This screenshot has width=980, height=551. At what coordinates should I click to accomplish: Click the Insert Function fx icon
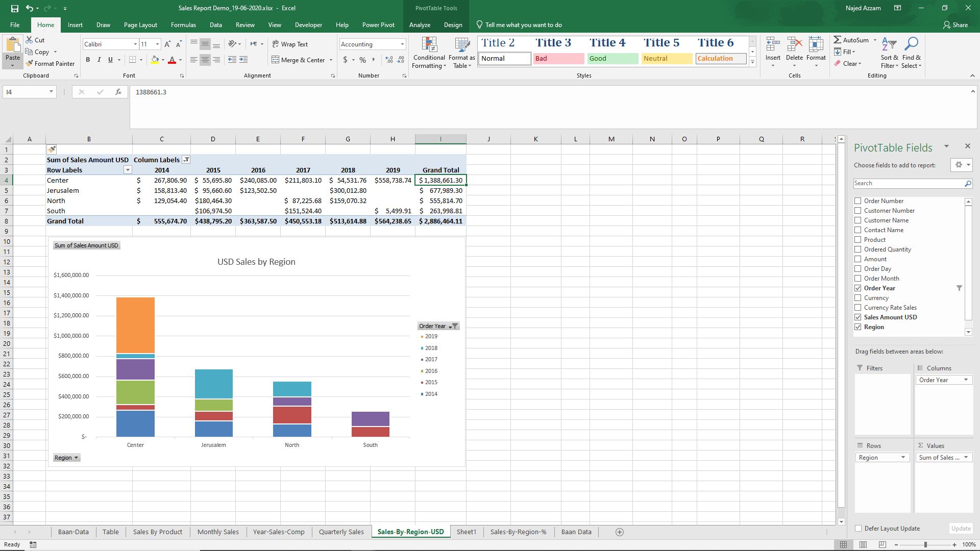pyautogui.click(x=118, y=92)
